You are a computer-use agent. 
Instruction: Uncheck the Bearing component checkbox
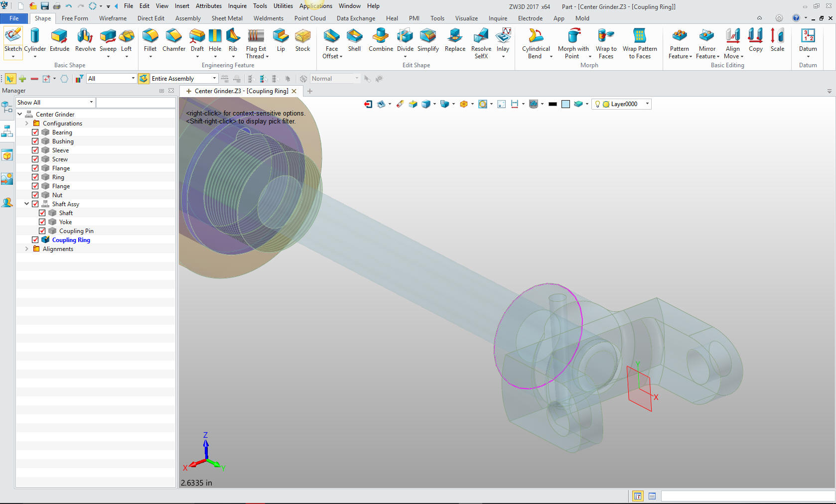click(35, 132)
